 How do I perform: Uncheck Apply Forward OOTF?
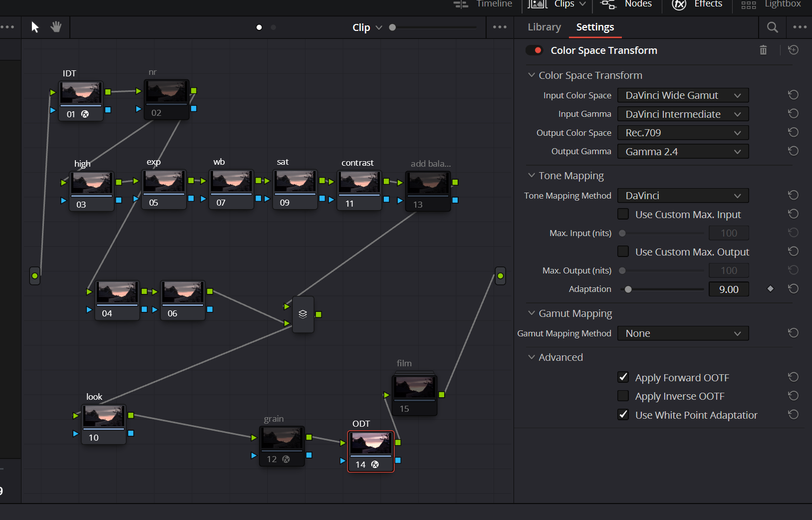tap(623, 377)
